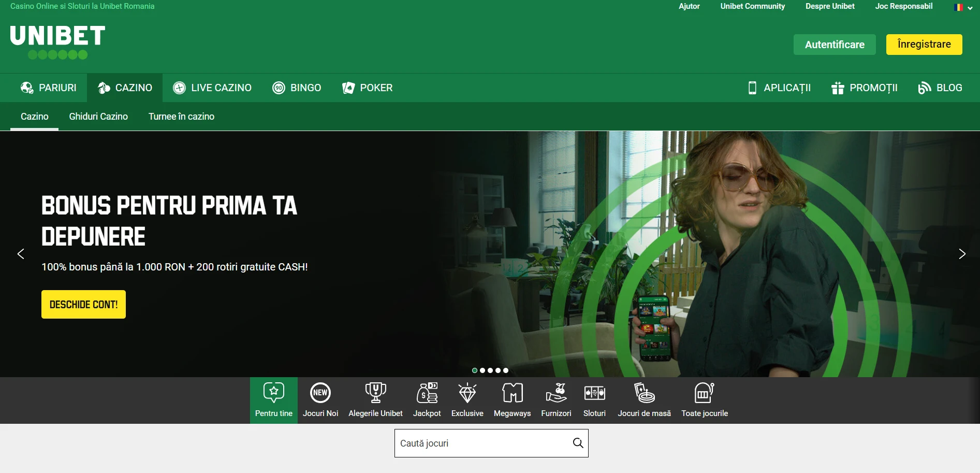Show the previous banner slide
The image size is (980, 473).
tap(21, 254)
